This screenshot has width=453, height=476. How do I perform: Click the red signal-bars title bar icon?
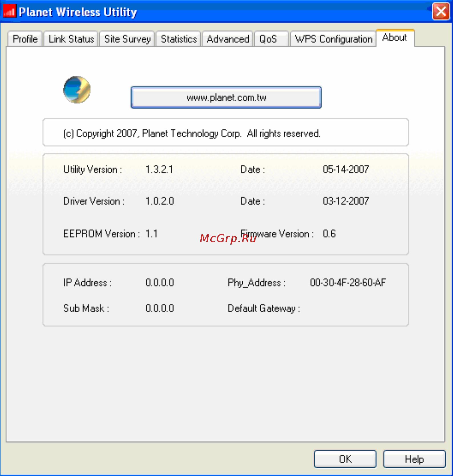pyautogui.click(x=9, y=11)
